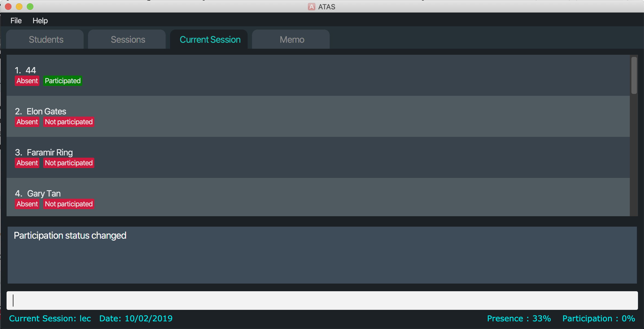Switch to the Sessions tab
The height and width of the screenshot is (329, 644).
point(128,40)
